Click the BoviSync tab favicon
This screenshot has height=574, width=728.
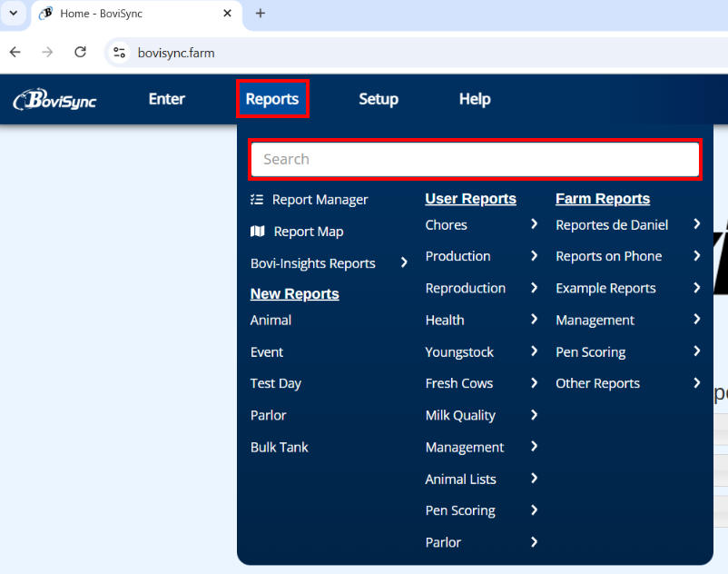[x=45, y=14]
